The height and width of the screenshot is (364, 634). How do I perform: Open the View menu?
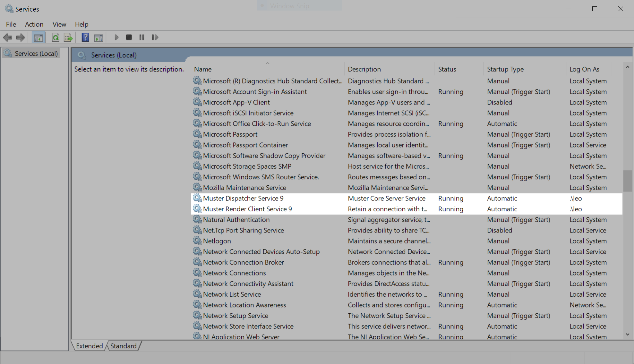[x=59, y=24]
